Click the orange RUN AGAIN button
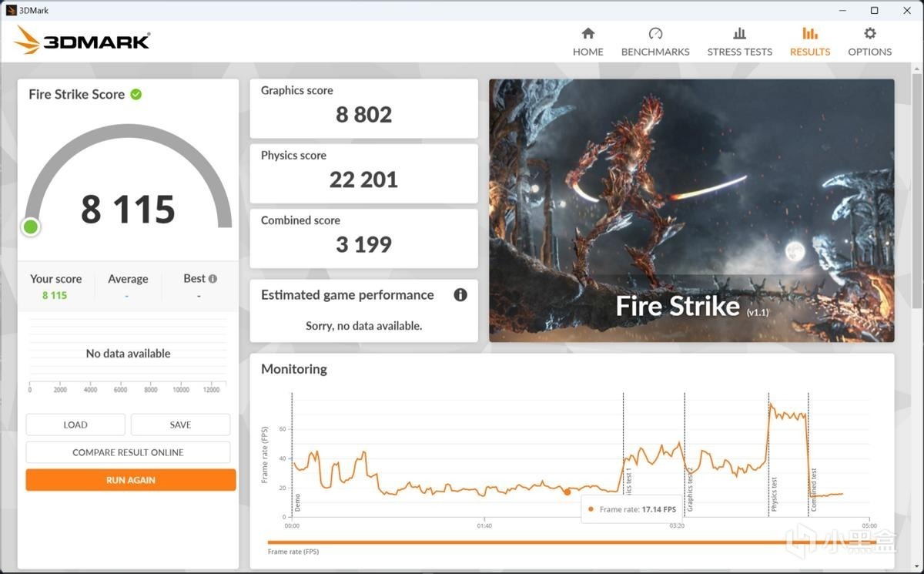Screen dimensions: 924x574 131,480
